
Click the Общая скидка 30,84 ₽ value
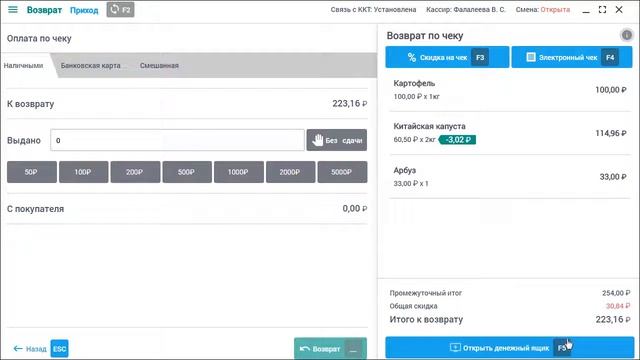pos(618,306)
